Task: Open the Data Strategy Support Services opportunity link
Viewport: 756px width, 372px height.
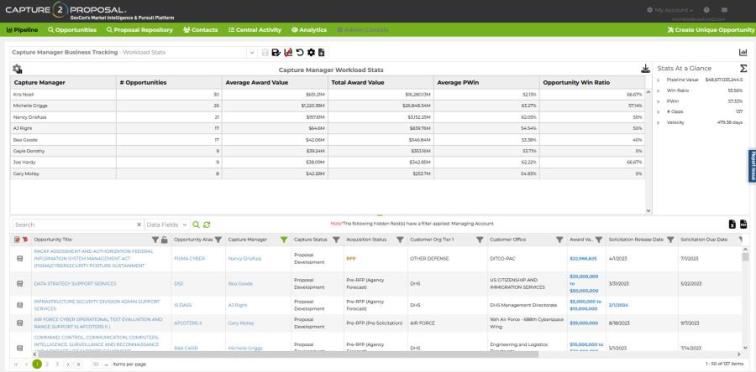Action: tap(75, 284)
